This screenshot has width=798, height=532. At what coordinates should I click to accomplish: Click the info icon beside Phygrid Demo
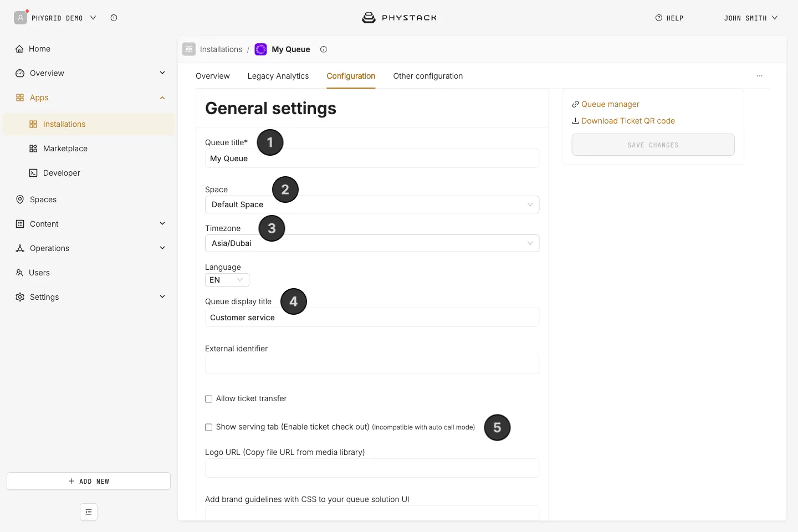click(x=114, y=18)
